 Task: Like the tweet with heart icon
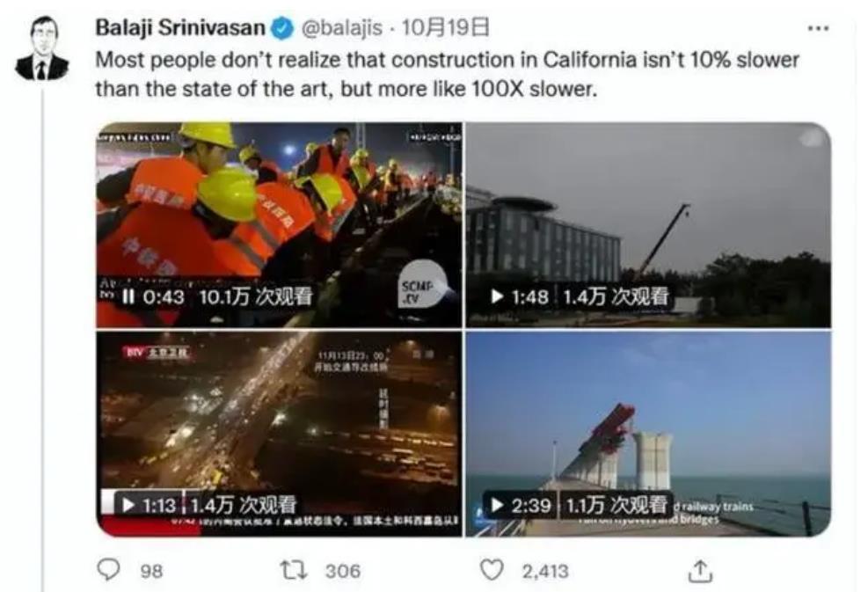tap(492, 570)
